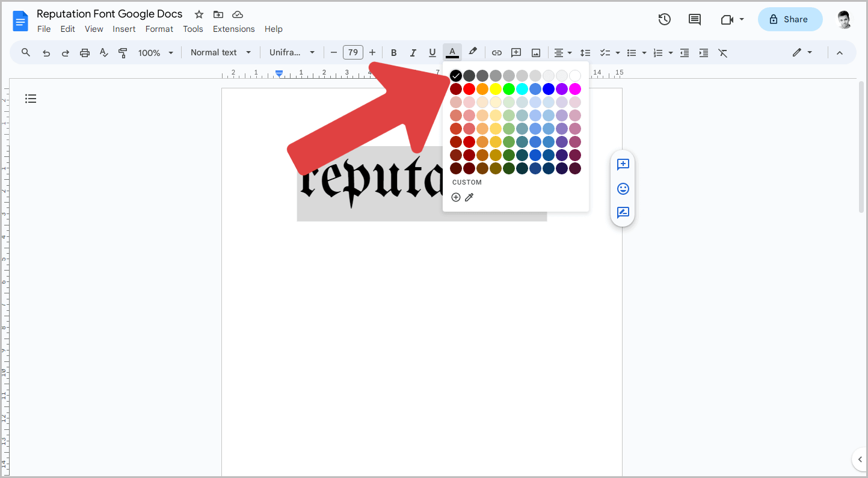The width and height of the screenshot is (868, 478).
Task: Click the Share button
Action: point(790,19)
